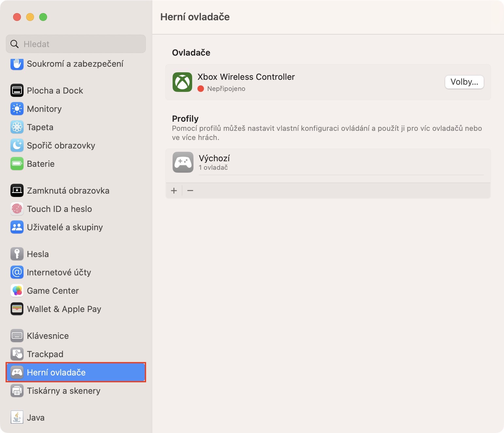Open Soukromí a zabezpečení settings
This screenshot has width=504, height=433.
point(75,64)
